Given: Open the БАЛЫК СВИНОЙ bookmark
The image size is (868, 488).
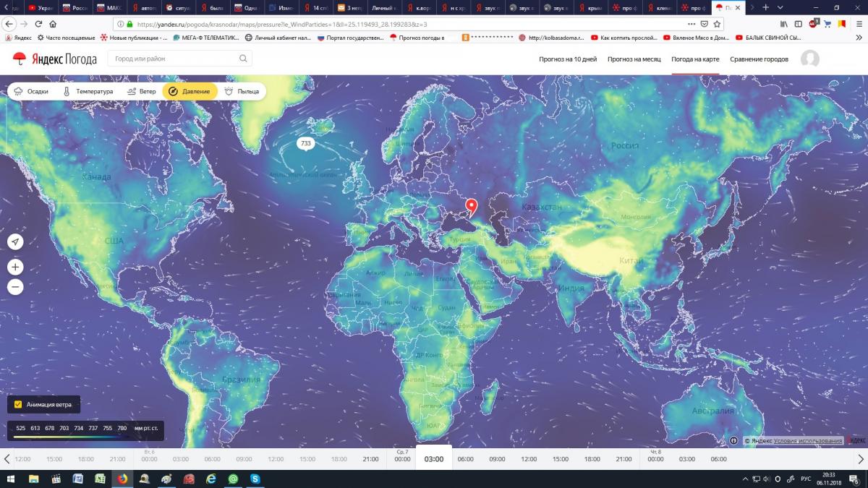Looking at the screenshot, I should coord(768,38).
